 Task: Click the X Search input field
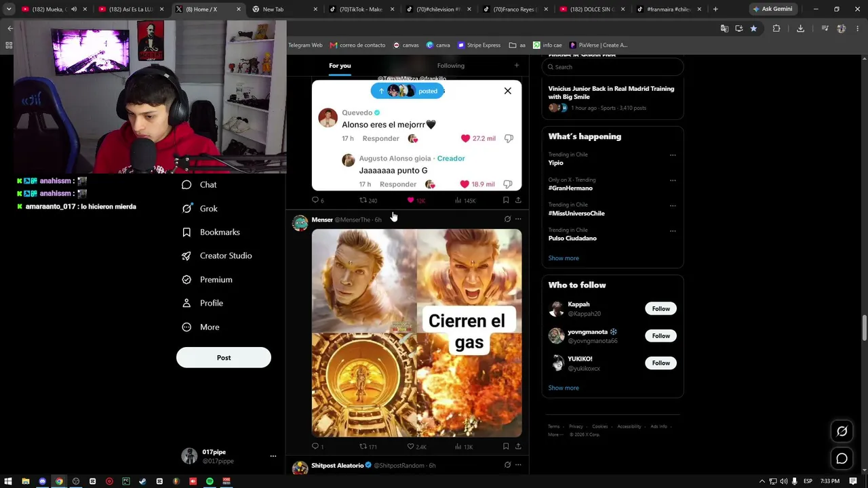point(612,66)
